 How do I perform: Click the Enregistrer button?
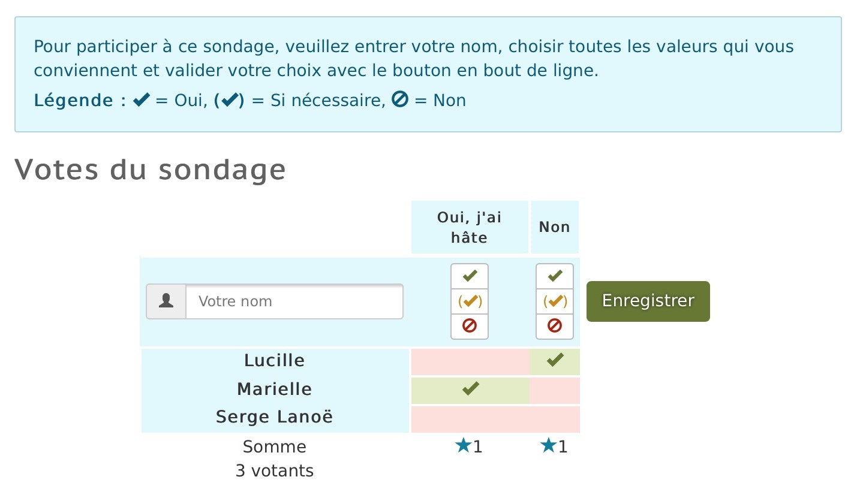pyautogui.click(x=648, y=301)
